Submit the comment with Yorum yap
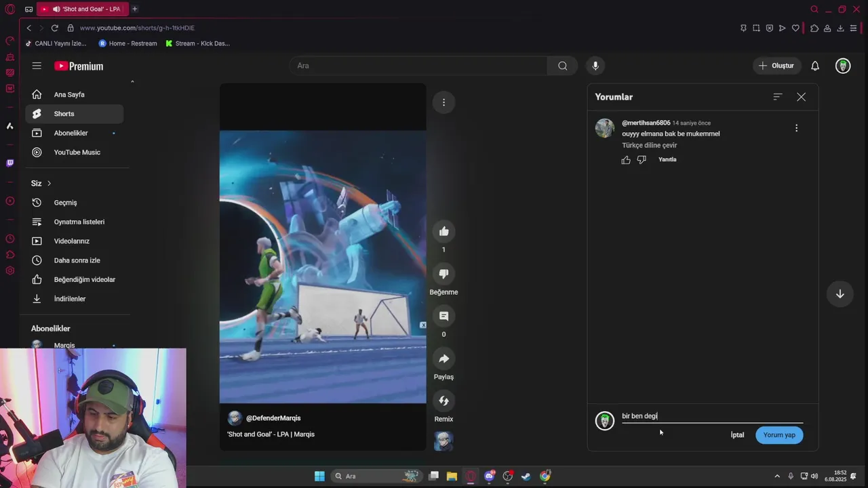The image size is (868, 488). (x=779, y=435)
